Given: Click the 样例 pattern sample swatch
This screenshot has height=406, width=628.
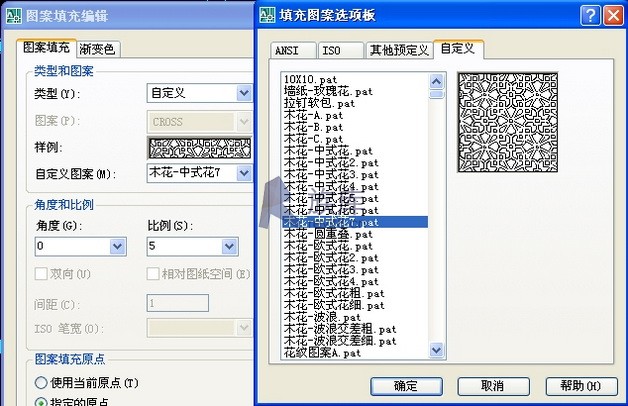Looking at the screenshot, I should (199, 148).
